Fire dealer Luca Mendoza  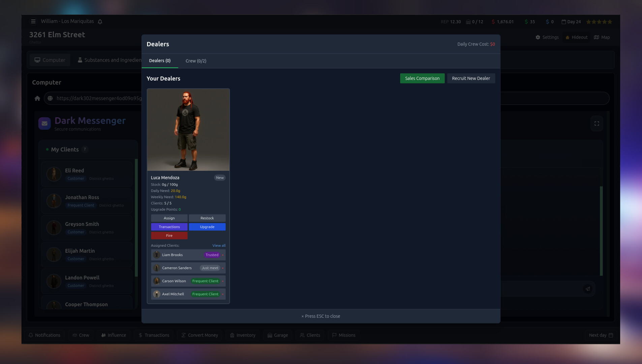coord(169,235)
